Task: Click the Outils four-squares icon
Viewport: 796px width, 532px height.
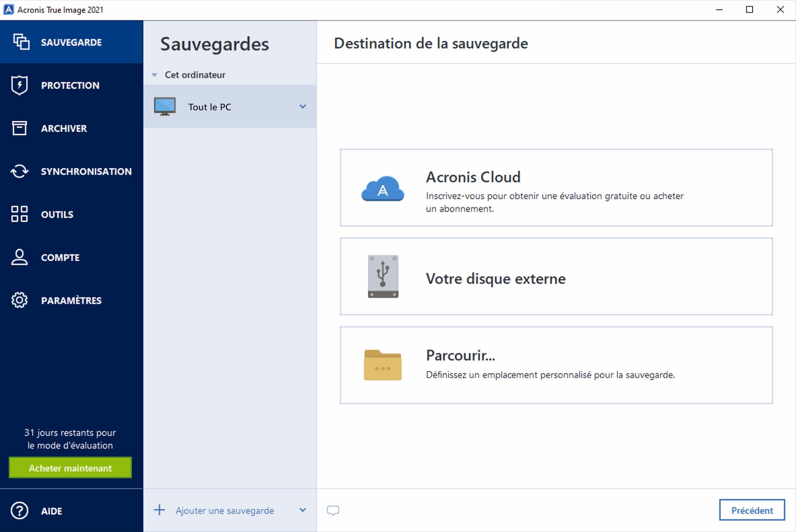Action: click(19, 214)
